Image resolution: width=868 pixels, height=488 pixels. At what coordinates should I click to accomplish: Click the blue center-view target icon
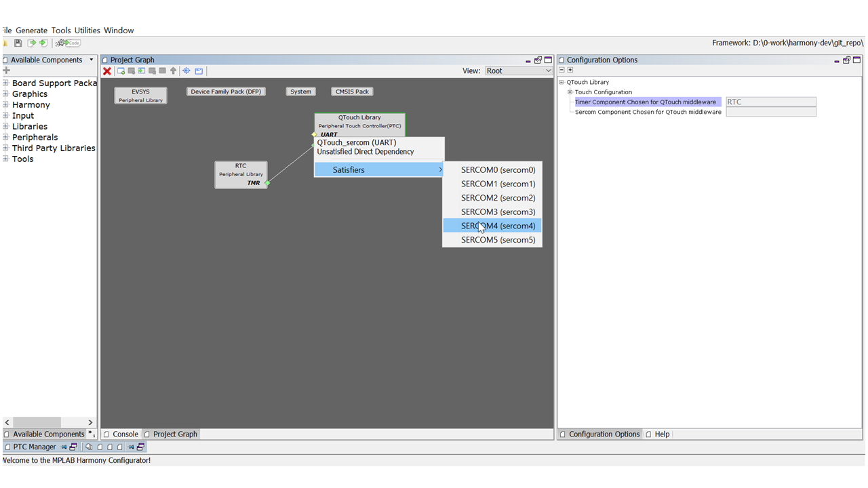point(186,71)
